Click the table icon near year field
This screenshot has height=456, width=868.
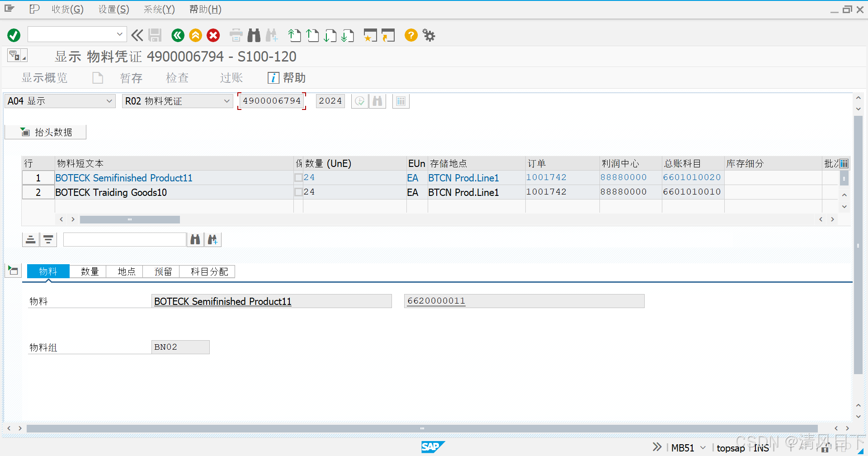click(x=401, y=101)
